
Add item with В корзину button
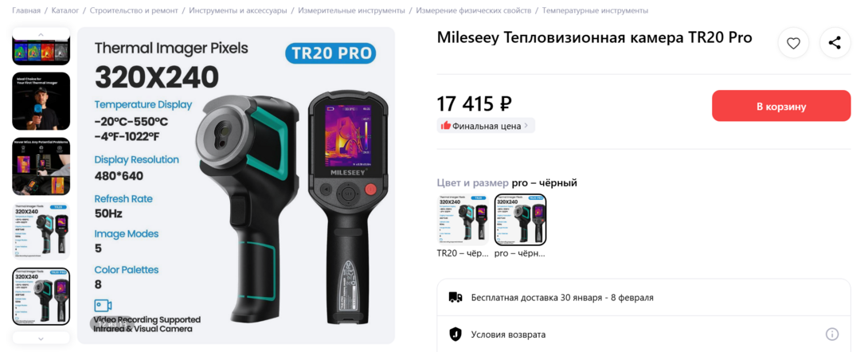point(781,106)
